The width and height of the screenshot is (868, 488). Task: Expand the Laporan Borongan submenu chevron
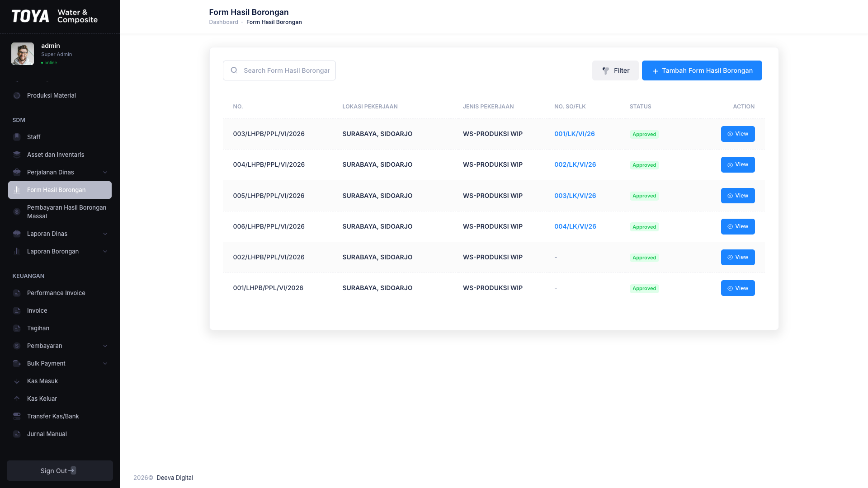105,251
